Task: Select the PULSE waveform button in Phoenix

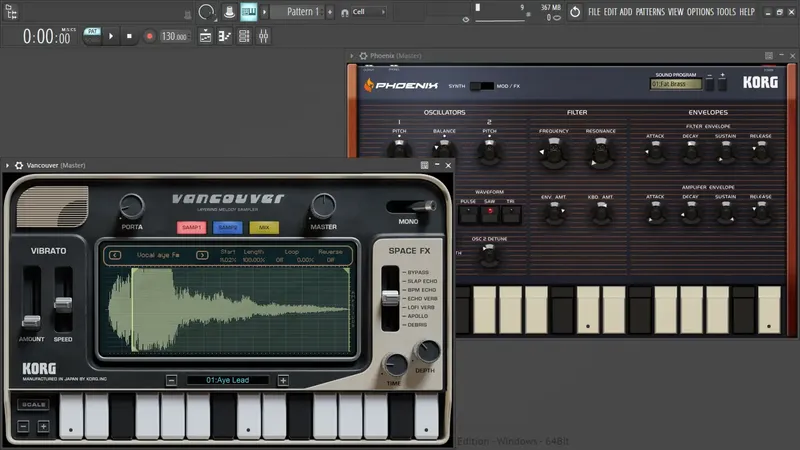Action: [468, 214]
